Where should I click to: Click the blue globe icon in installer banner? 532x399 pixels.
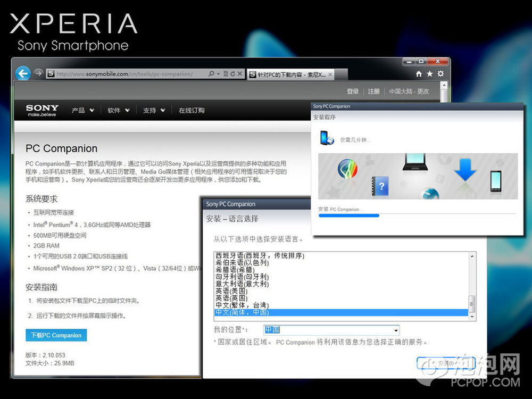click(429, 194)
